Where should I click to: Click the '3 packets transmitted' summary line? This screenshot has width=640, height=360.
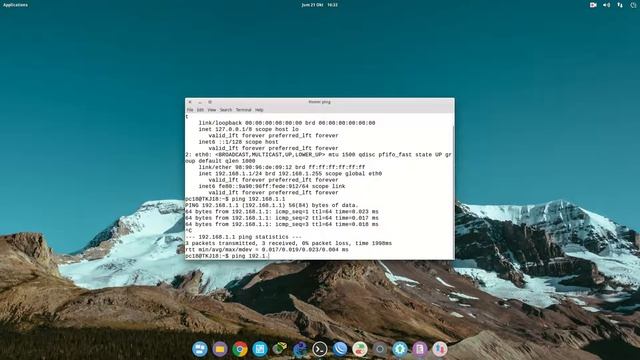pyautogui.click(x=289, y=243)
